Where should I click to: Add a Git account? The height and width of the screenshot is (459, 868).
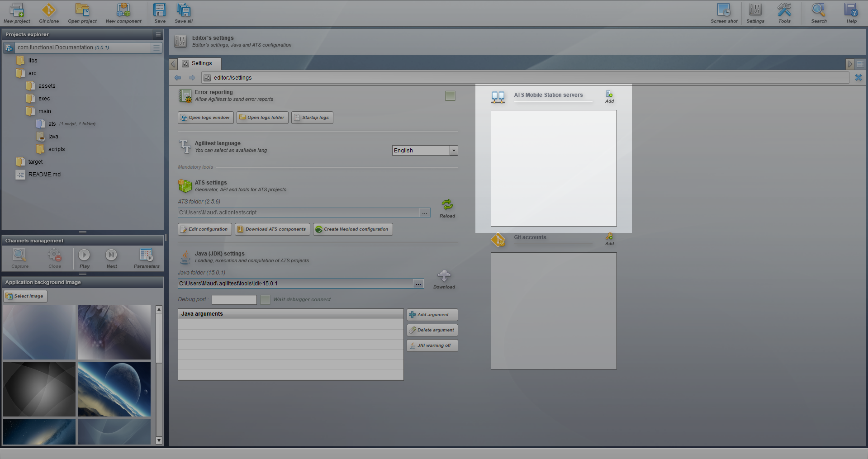pos(609,239)
